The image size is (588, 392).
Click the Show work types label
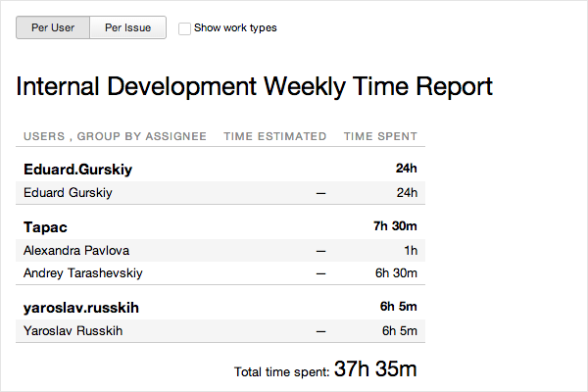click(x=235, y=27)
